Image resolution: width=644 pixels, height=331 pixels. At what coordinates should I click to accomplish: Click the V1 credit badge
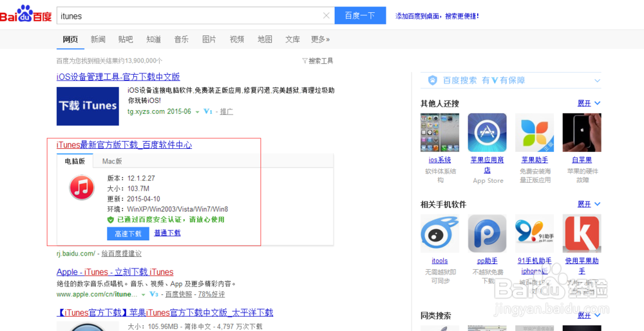point(208,111)
